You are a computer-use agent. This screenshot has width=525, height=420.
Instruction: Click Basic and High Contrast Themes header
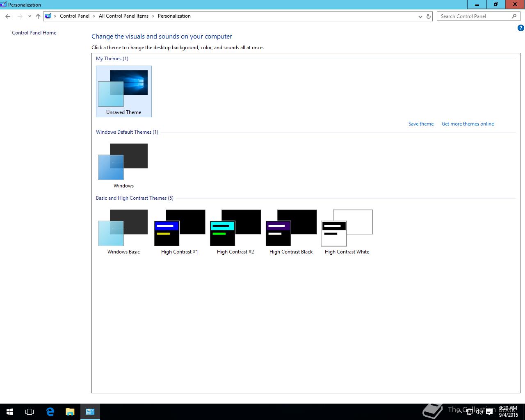(x=135, y=198)
